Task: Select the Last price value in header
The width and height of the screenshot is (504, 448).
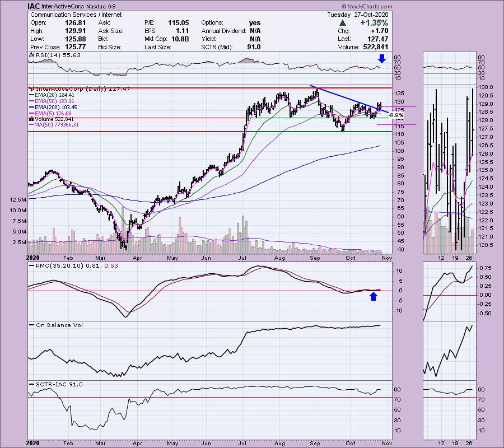Action: coord(377,39)
